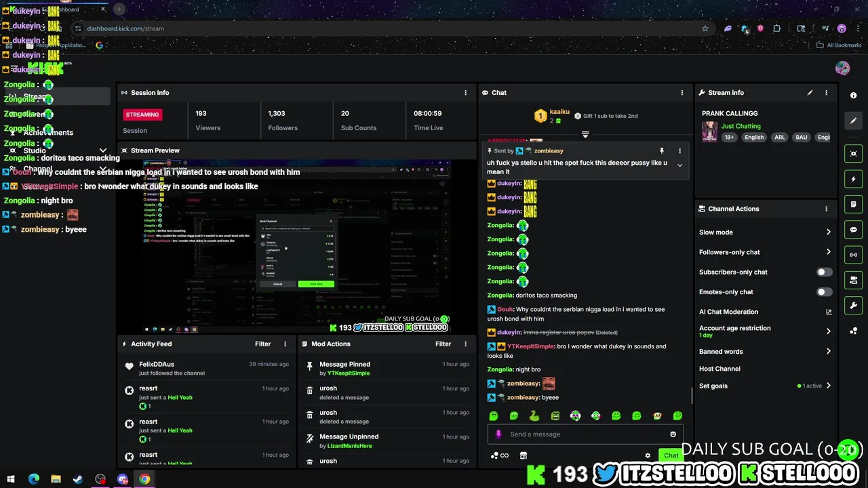Screen dimensions: 868x488
Task: Click the microphone icon in chat box
Action: click(498, 434)
